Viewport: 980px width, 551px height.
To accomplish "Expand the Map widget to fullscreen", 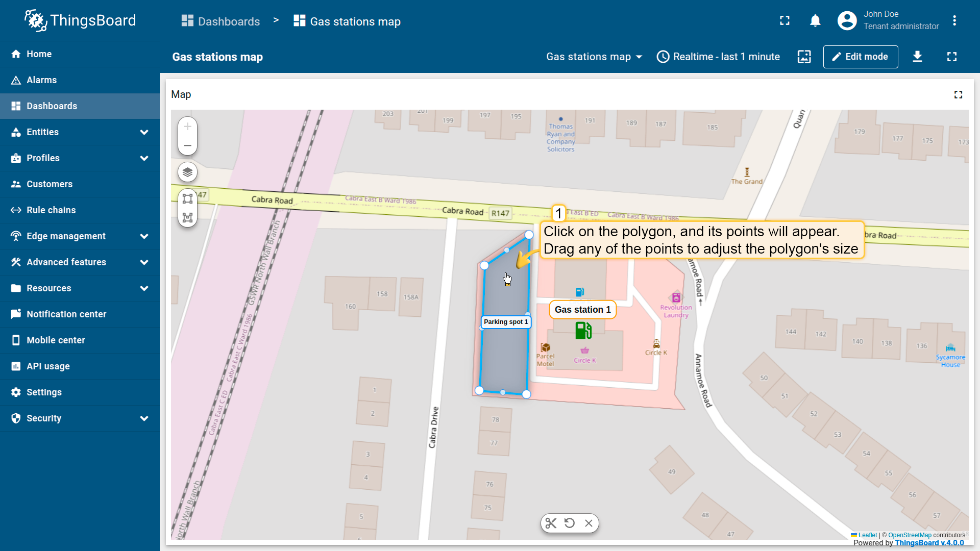I will point(958,95).
